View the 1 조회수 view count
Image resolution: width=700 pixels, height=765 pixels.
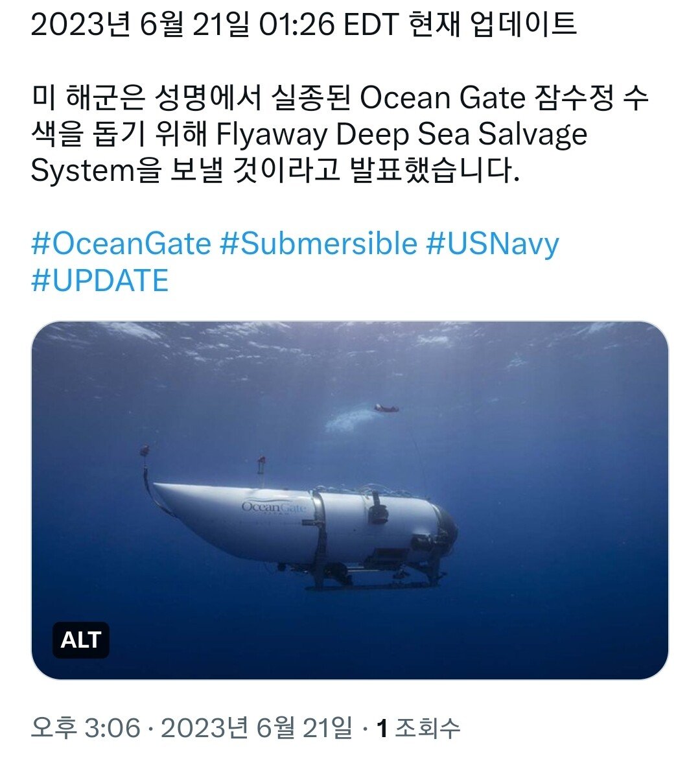click(419, 729)
